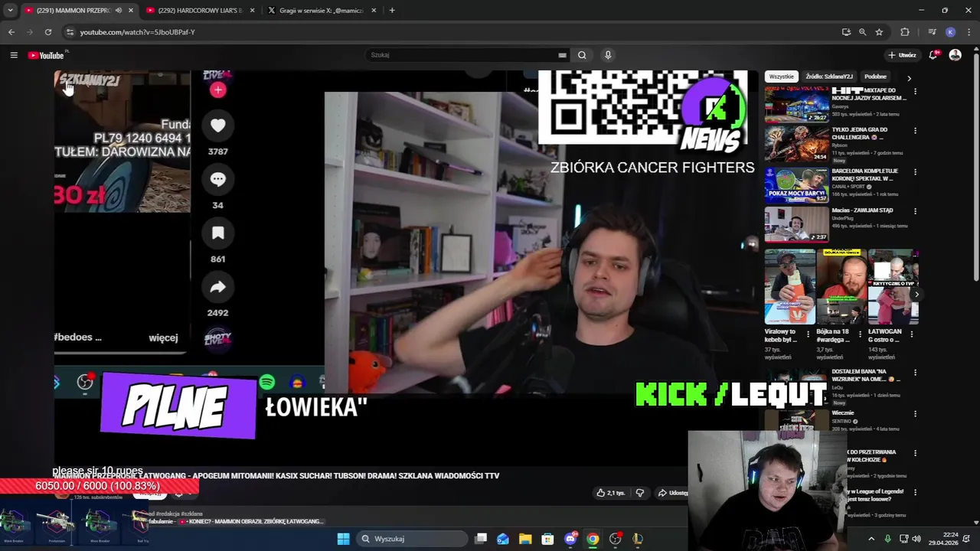Open options for Macias - ZAWIJAM STĄD
The width and height of the screenshot is (980, 551).
915,211
